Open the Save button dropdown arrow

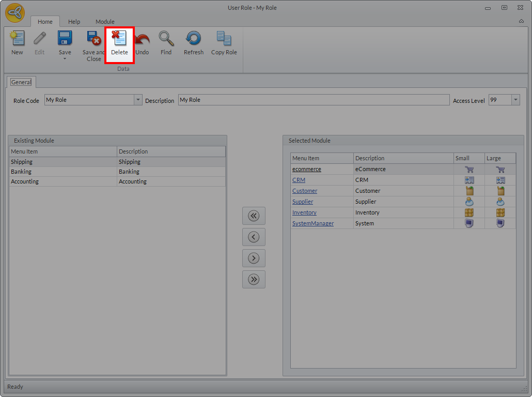coord(65,59)
